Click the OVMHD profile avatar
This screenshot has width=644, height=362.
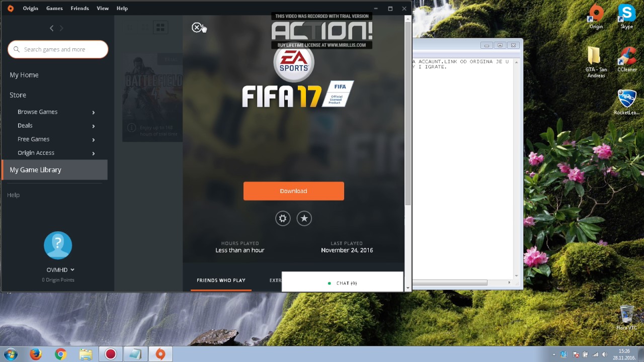58,245
